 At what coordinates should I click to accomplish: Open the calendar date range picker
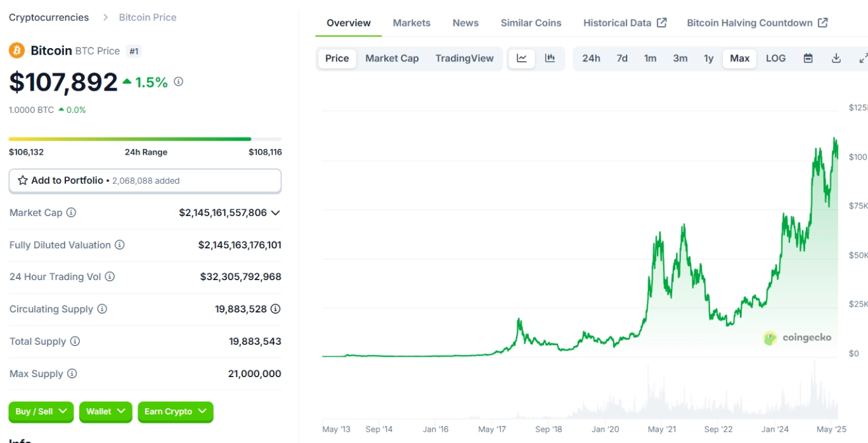808,58
